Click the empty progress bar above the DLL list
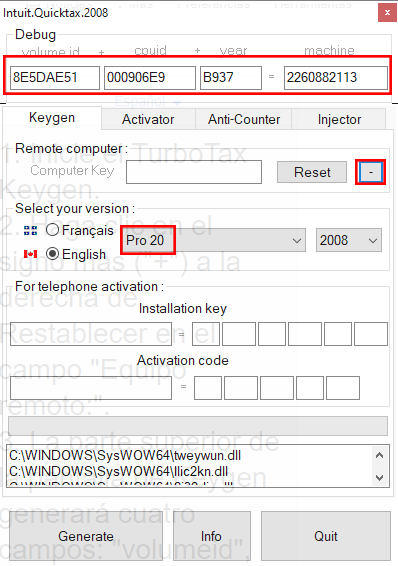398x566 pixels. pyautogui.click(x=198, y=426)
